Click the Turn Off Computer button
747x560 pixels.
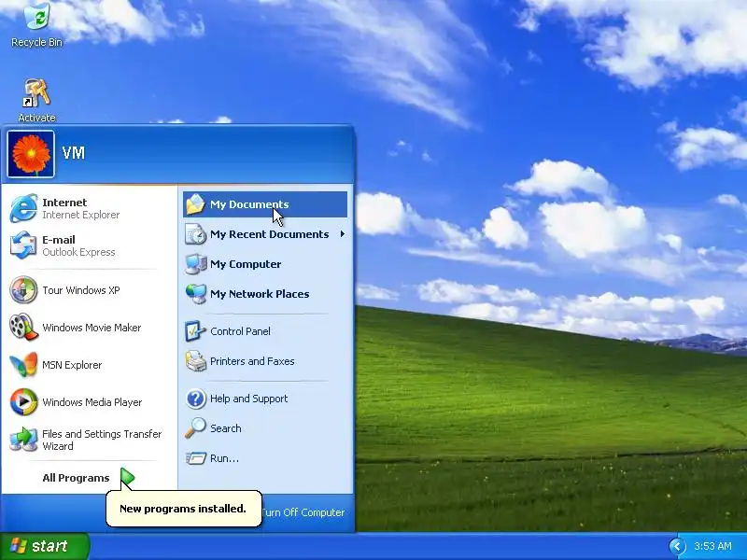click(x=303, y=512)
